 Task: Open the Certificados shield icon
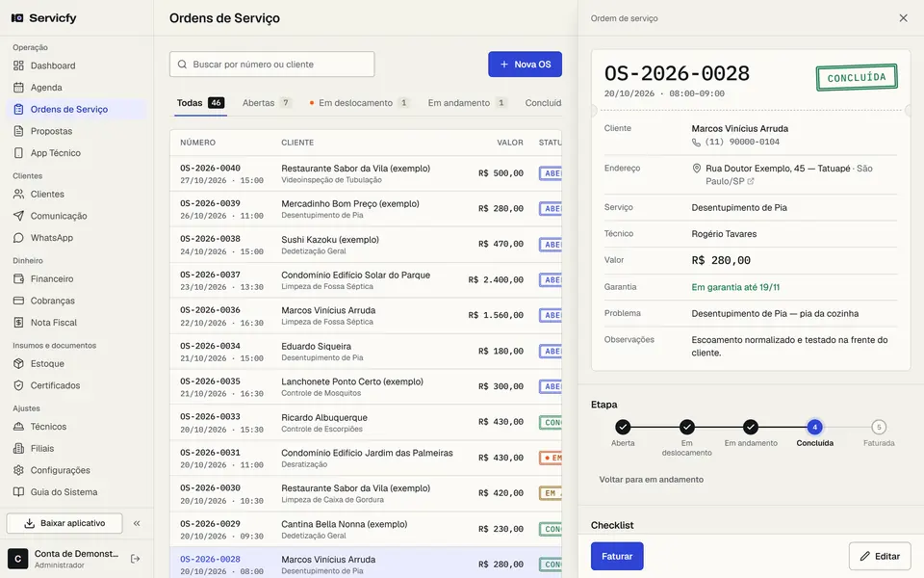tap(19, 385)
